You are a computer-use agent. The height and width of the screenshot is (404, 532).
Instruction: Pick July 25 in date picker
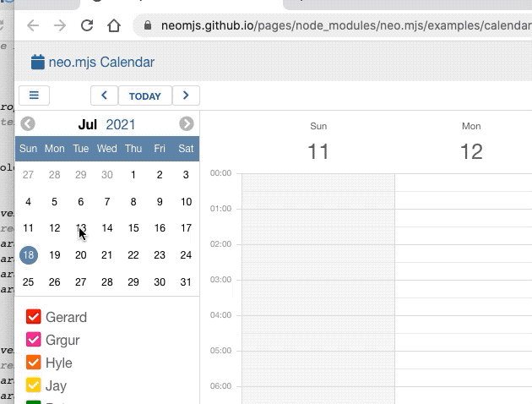(28, 281)
